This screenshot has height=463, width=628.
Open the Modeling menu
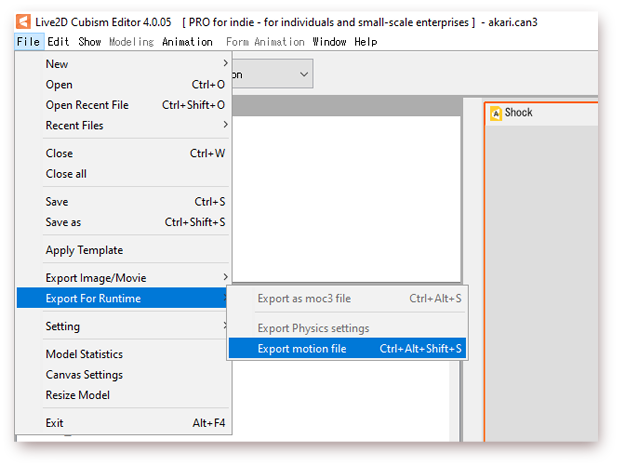pos(131,42)
